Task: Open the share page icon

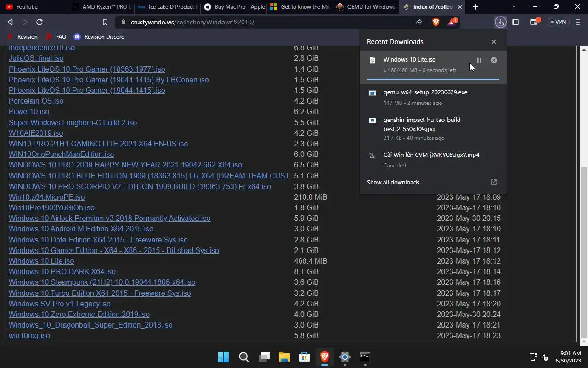Action: point(418,22)
